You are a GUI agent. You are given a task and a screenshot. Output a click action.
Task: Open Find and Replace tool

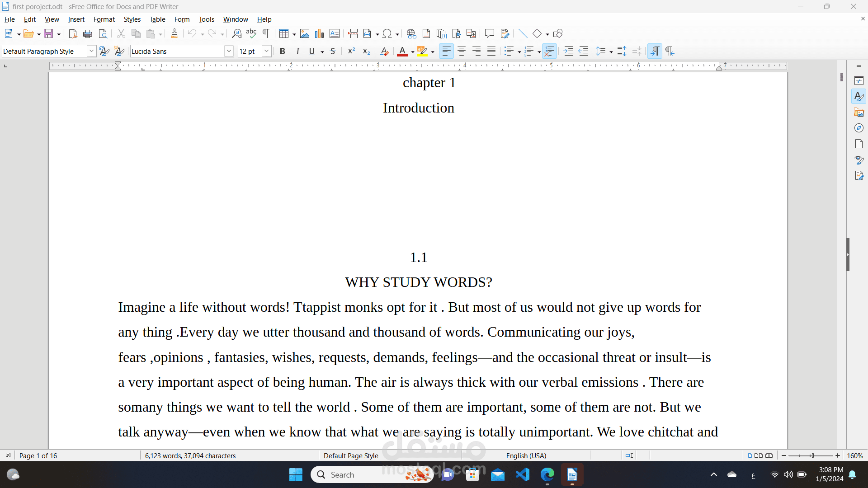coord(236,33)
